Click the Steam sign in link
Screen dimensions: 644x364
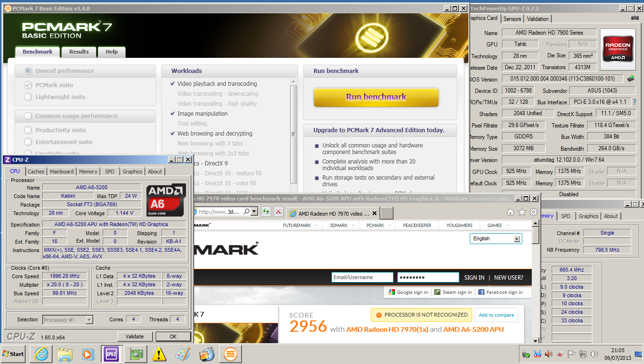click(x=453, y=292)
